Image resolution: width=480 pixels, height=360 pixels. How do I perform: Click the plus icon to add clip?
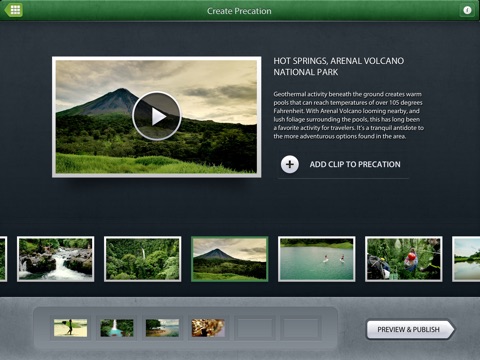[x=290, y=164]
